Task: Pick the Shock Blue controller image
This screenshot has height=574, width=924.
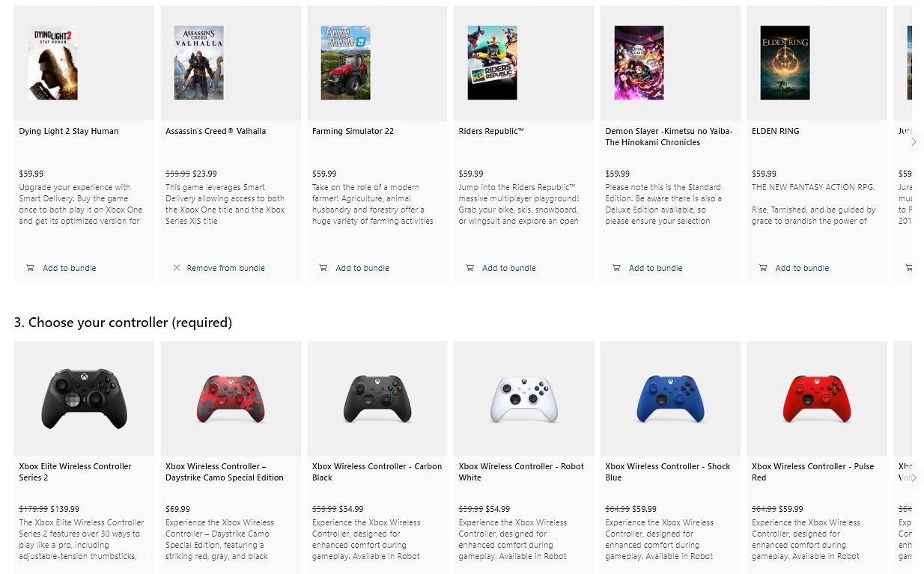Action: click(670, 399)
